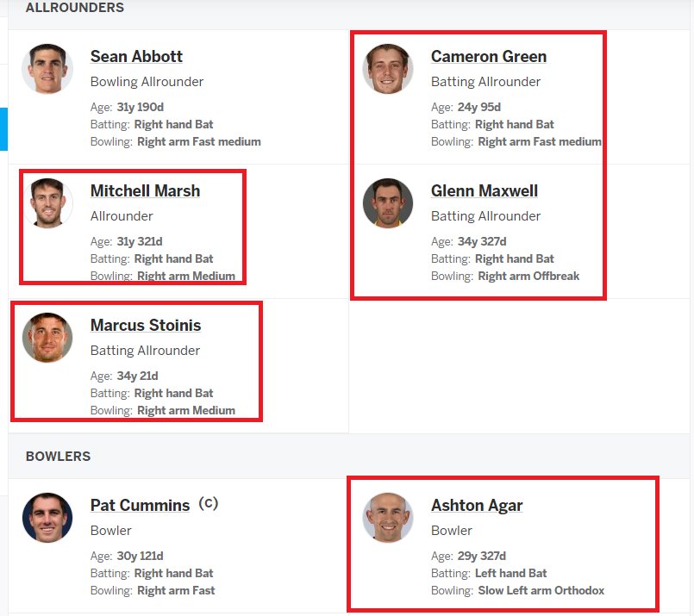This screenshot has height=616, width=694.
Task: Click Ashton Agar's Slow Left arm Orthodox text
Action: pos(541,591)
